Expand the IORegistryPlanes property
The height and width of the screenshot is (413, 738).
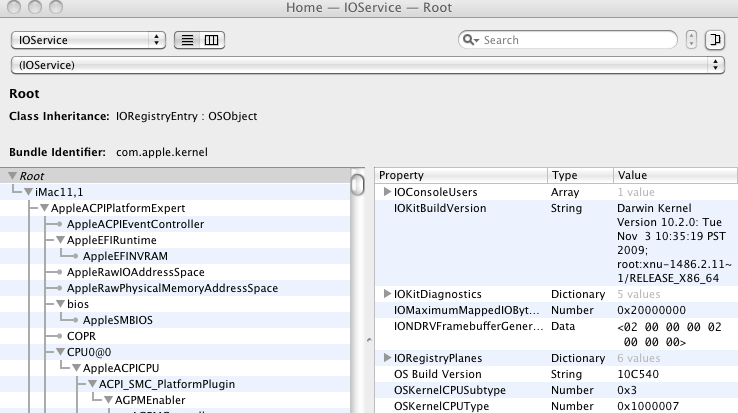(x=387, y=358)
